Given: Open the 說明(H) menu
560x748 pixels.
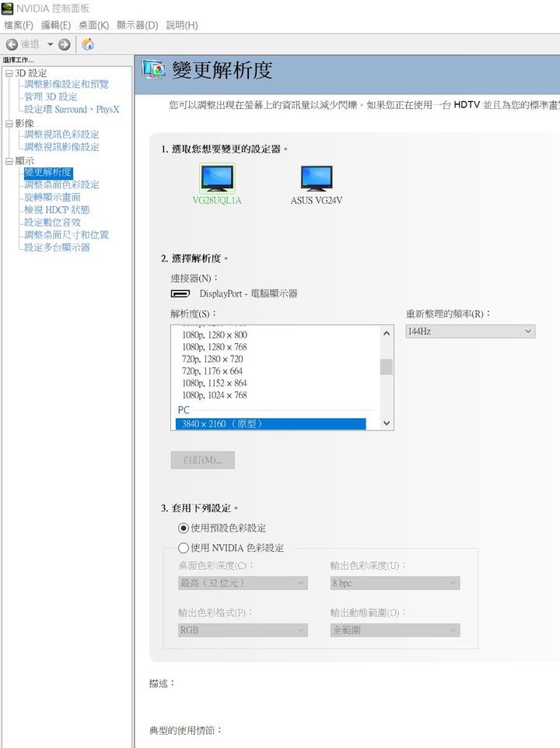Looking at the screenshot, I should 181,25.
